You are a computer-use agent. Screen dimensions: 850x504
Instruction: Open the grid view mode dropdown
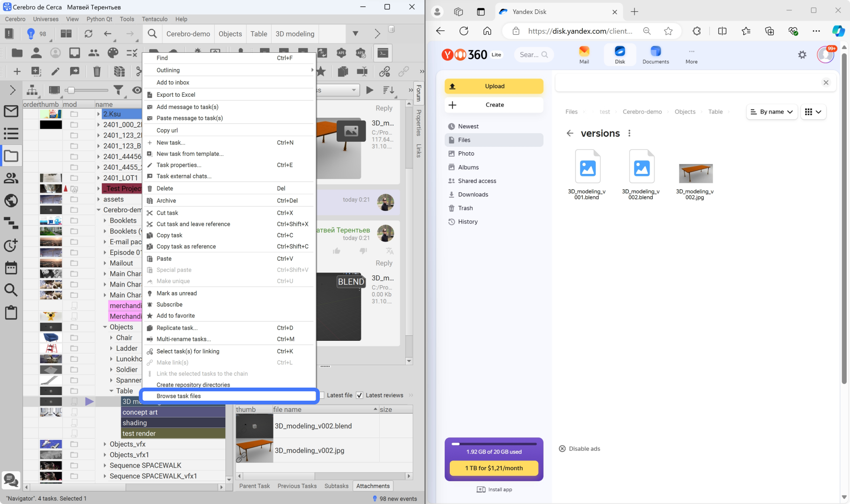pos(813,112)
